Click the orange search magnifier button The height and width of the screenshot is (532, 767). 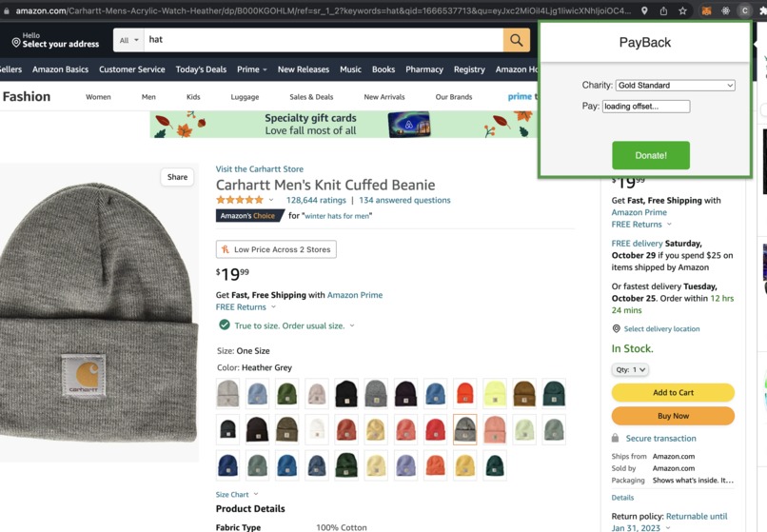516,40
